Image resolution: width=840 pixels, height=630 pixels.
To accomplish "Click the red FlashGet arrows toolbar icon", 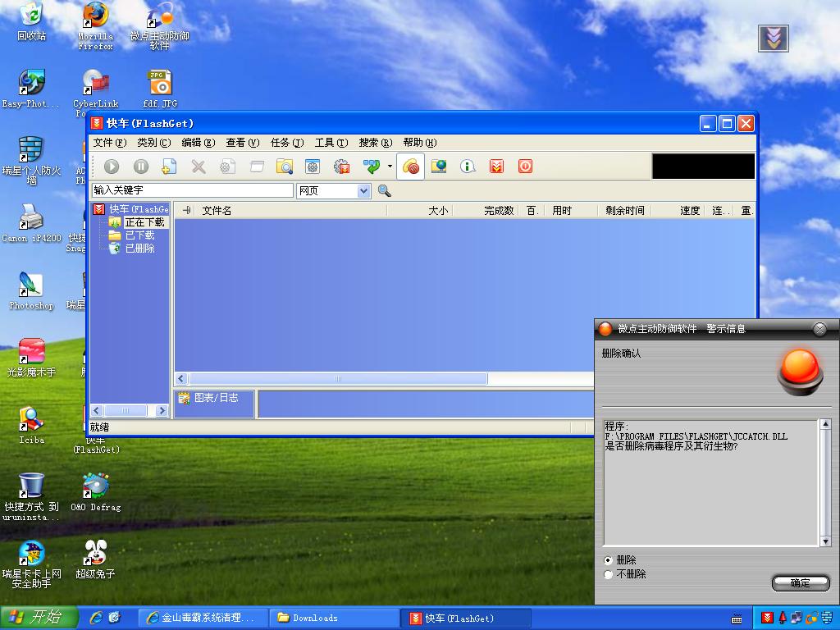I will pos(496,167).
